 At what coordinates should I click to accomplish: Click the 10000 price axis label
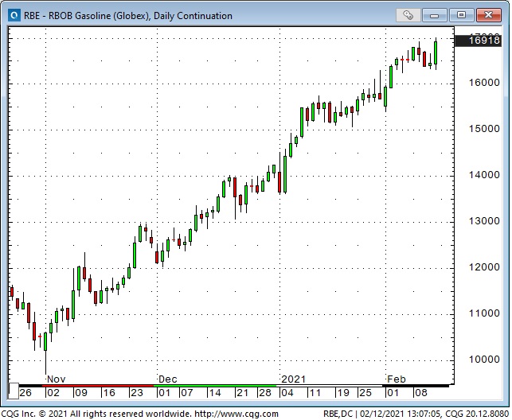pos(484,360)
